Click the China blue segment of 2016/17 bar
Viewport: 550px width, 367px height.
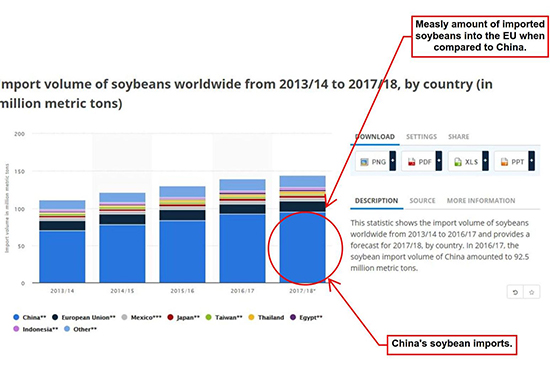click(x=242, y=249)
